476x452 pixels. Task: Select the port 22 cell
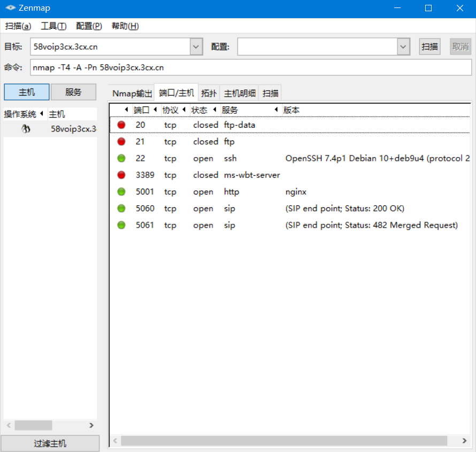(140, 158)
